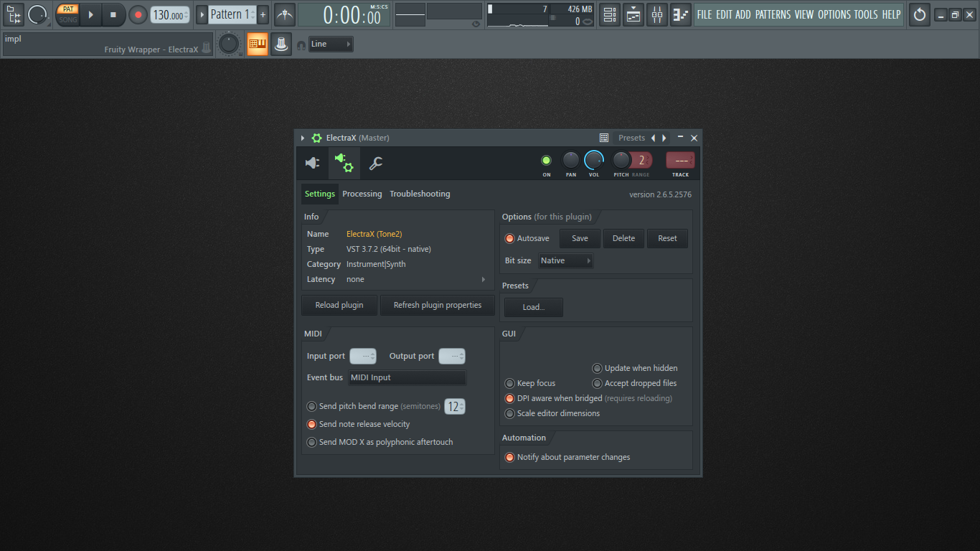Image resolution: width=980 pixels, height=551 pixels.
Task: Open the MIDI Output port selector
Action: pyautogui.click(x=452, y=356)
